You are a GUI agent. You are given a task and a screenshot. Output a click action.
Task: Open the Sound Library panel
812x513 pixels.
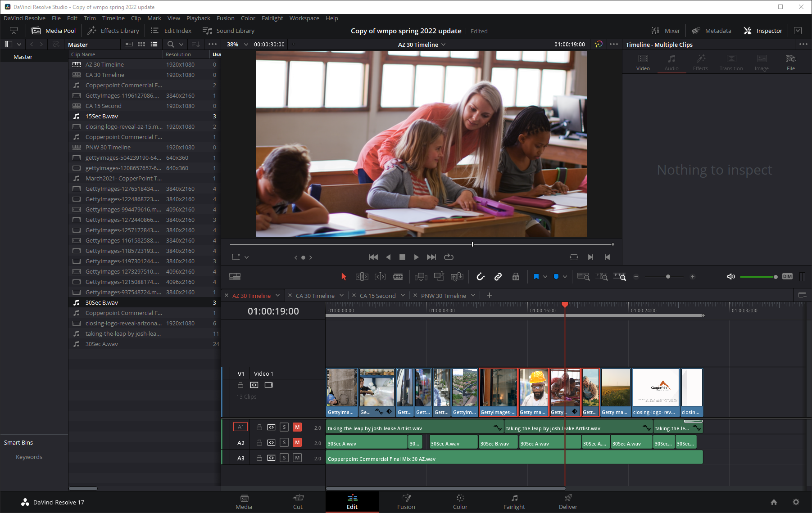pos(229,31)
